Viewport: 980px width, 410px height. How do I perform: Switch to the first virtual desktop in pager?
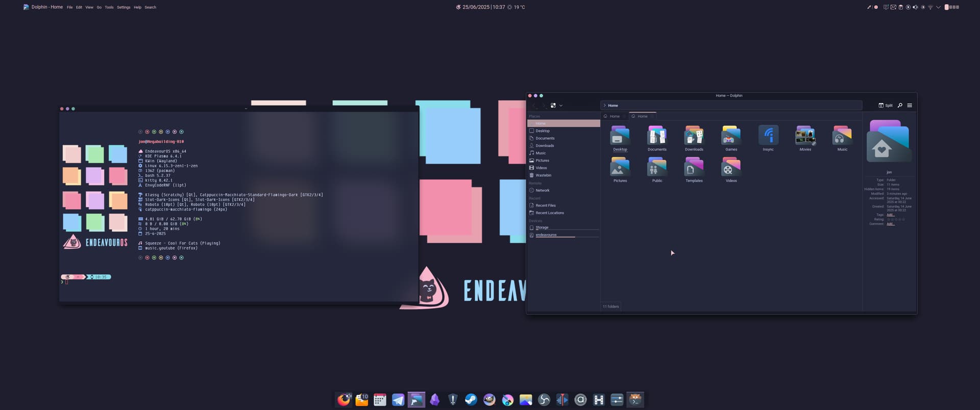tap(947, 7)
